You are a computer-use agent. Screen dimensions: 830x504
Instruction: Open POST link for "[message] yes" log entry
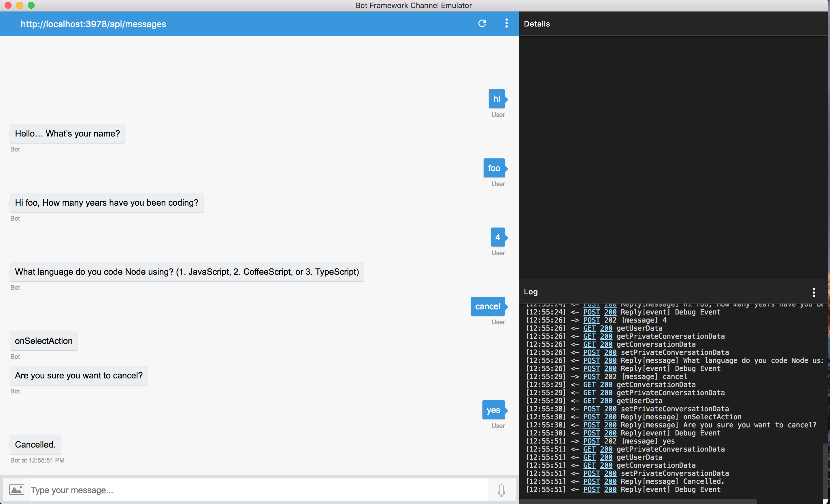(x=591, y=441)
